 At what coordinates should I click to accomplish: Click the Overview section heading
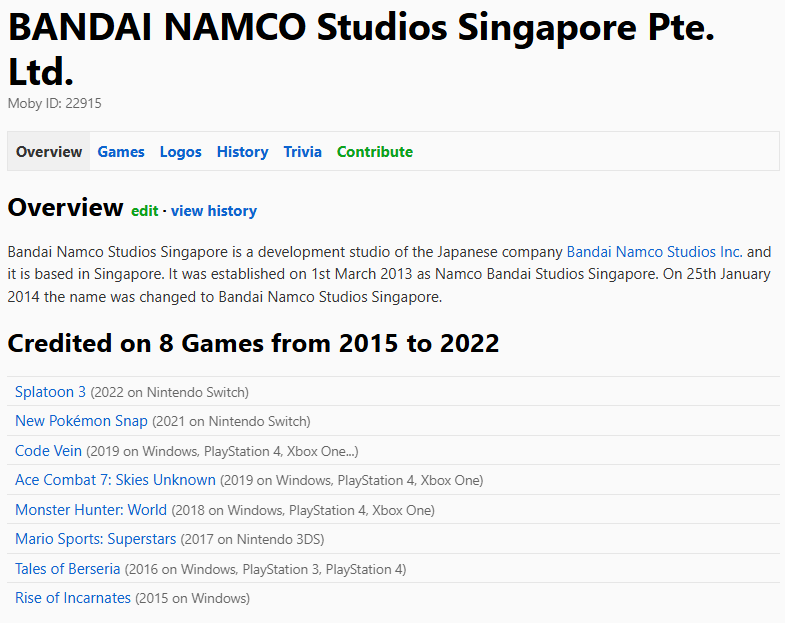tap(65, 207)
